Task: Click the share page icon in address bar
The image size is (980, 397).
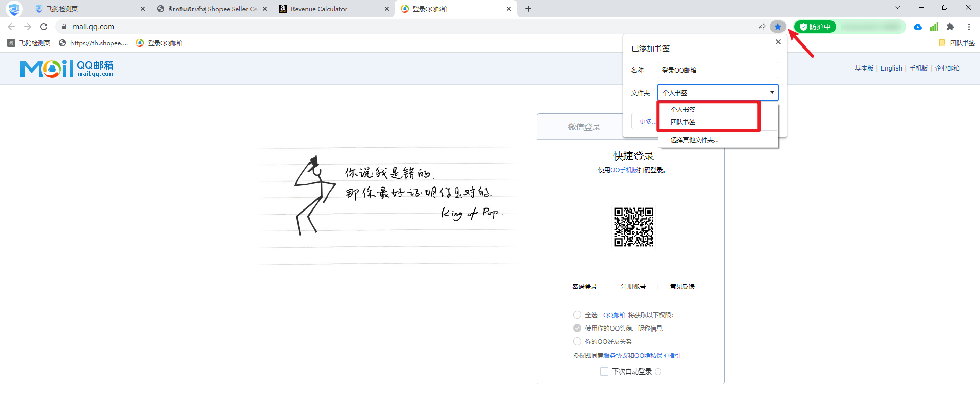Action: 761,27
